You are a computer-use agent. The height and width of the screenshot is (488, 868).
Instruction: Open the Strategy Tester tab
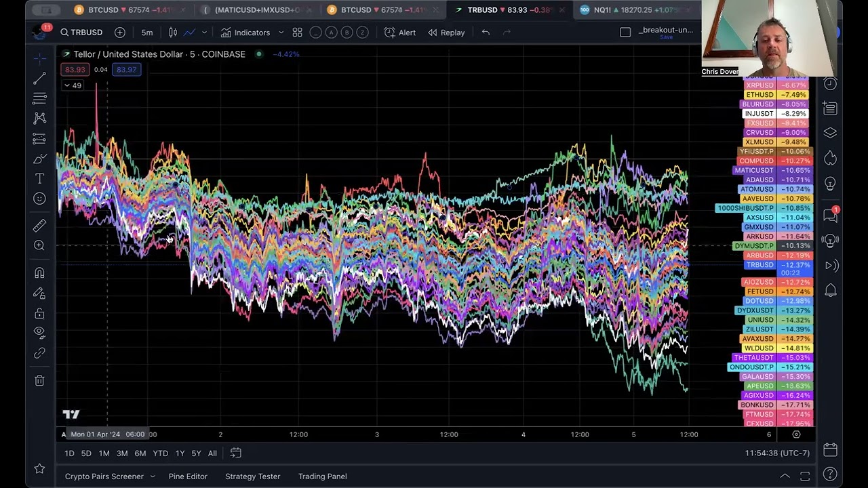coord(252,476)
